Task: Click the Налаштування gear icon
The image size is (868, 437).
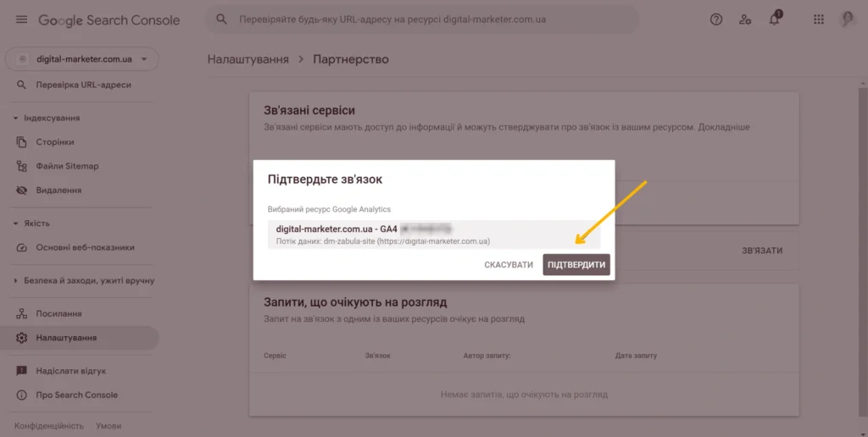Action: click(21, 338)
